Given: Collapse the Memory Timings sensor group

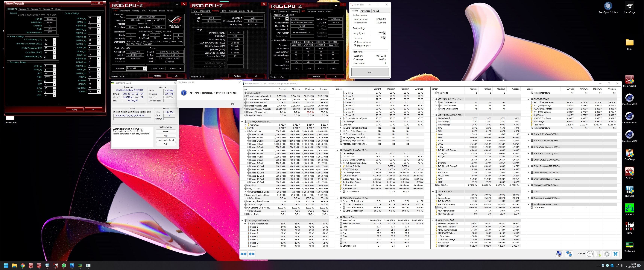Looking at the screenshot, I should [x=338, y=217].
